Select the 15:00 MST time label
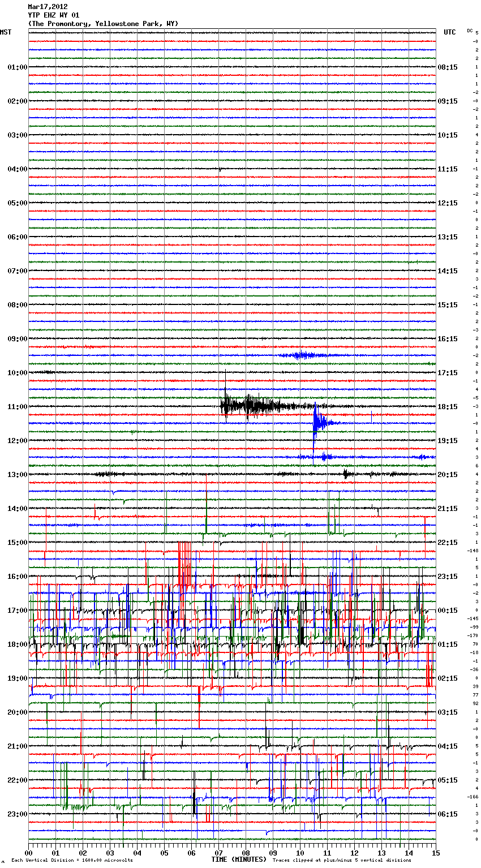The width and height of the screenshot is (481, 868). (18, 543)
